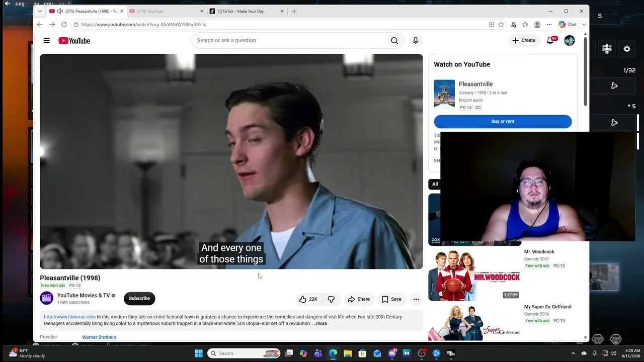Switch to the TikTok tab
The width and height of the screenshot is (644, 362).
(x=247, y=11)
